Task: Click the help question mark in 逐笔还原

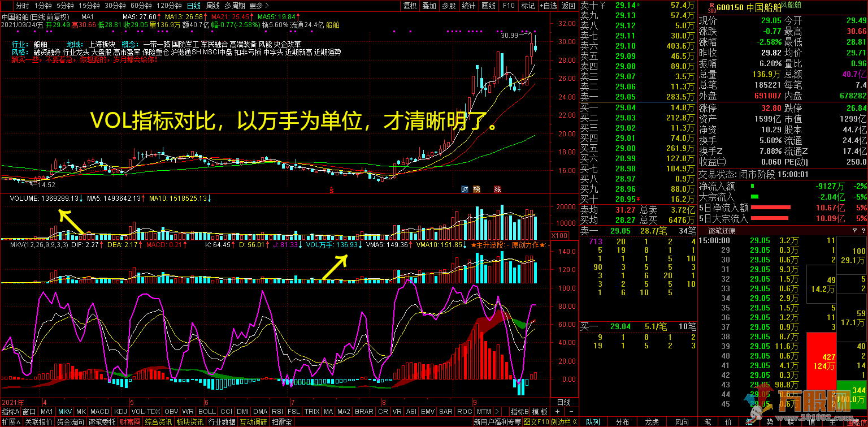Action: [x=862, y=231]
